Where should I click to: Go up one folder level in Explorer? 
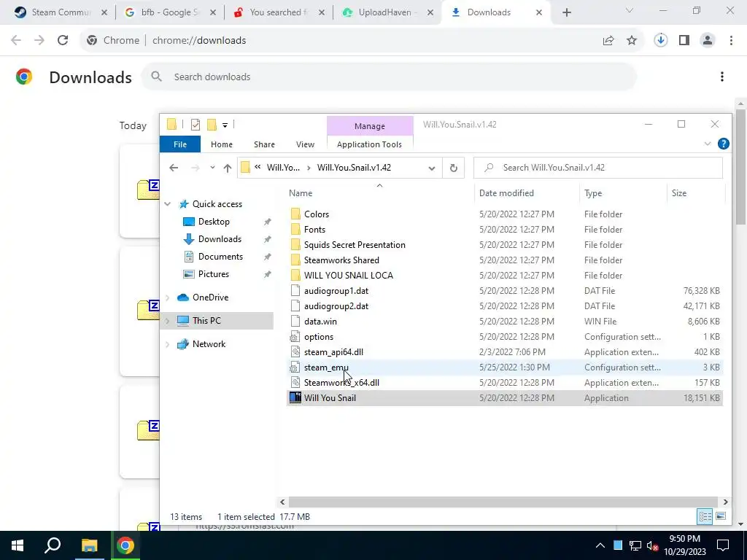228,168
